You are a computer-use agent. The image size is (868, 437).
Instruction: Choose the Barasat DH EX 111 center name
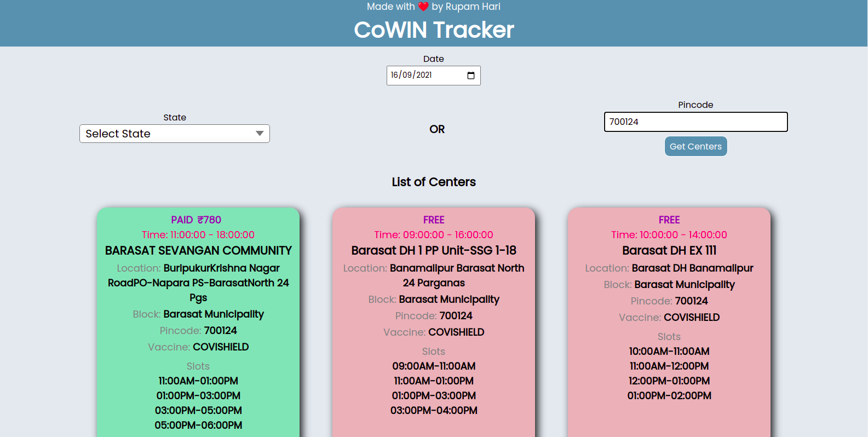pyautogui.click(x=669, y=251)
